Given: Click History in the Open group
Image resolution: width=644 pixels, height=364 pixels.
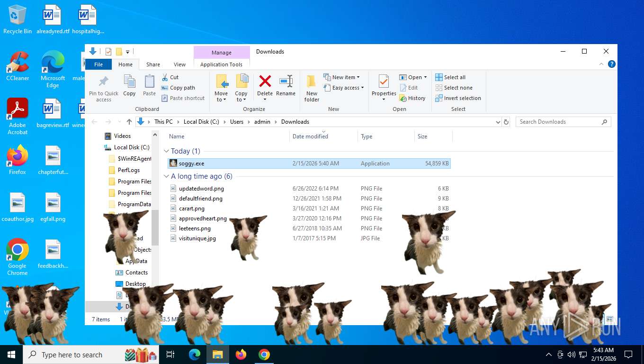Looking at the screenshot, I should click(x=412, y=98).
